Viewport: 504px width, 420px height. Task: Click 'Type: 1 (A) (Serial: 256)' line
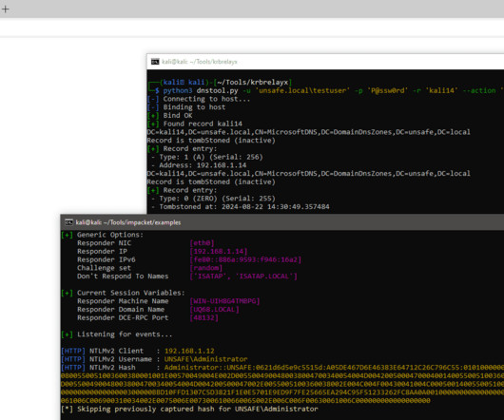pyautogui.click(x=207, y=157)
